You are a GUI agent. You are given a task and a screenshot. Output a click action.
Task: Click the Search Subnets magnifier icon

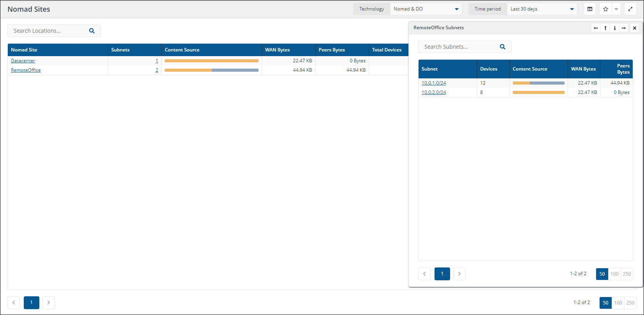pos(503,47)
